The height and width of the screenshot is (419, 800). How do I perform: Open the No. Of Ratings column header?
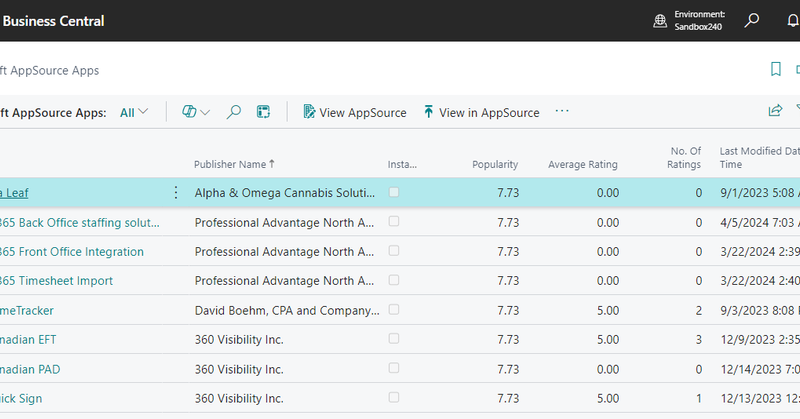(x=684, y=158)
